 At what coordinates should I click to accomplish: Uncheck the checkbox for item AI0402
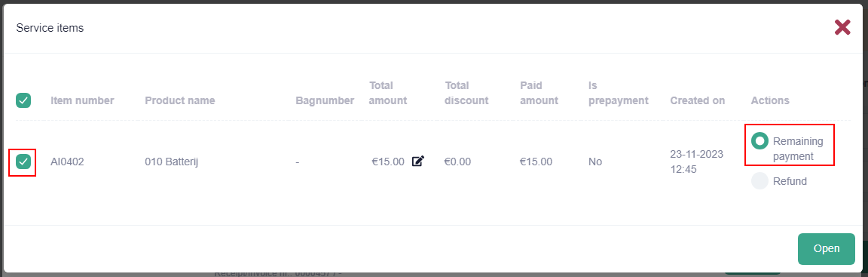pyautogui.click(x=23, y=162)
